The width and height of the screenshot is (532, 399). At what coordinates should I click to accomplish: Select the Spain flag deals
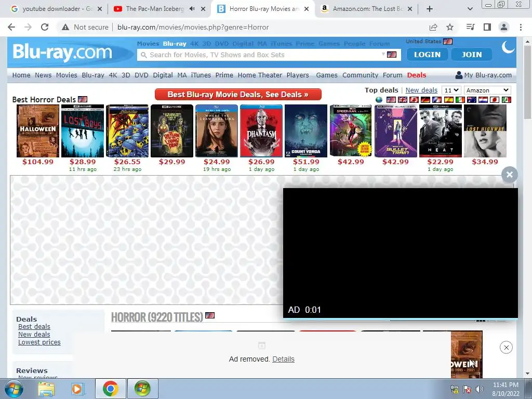(448, 100)
